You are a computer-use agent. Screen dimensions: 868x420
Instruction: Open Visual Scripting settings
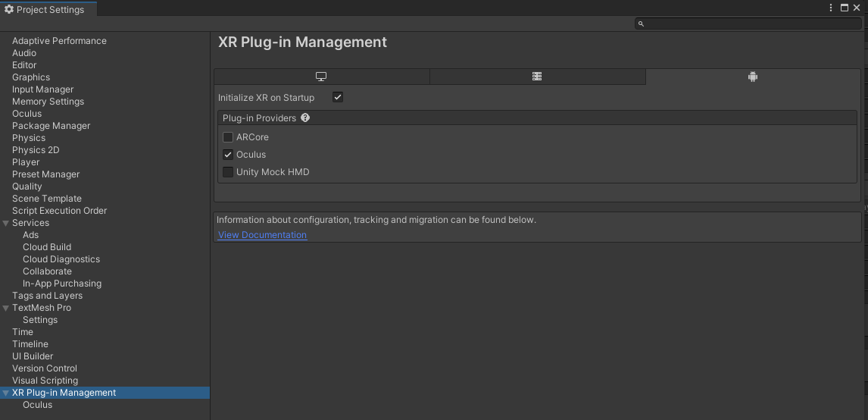tap(45, 381)
